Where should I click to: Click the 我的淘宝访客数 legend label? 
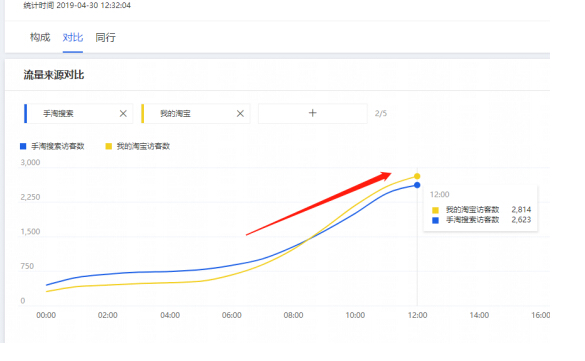pos(143,146)
